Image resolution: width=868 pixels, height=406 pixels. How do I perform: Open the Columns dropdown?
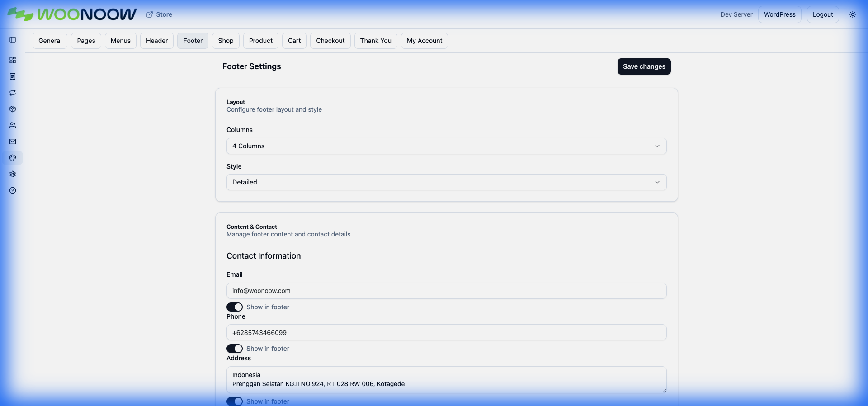[446, 146]
